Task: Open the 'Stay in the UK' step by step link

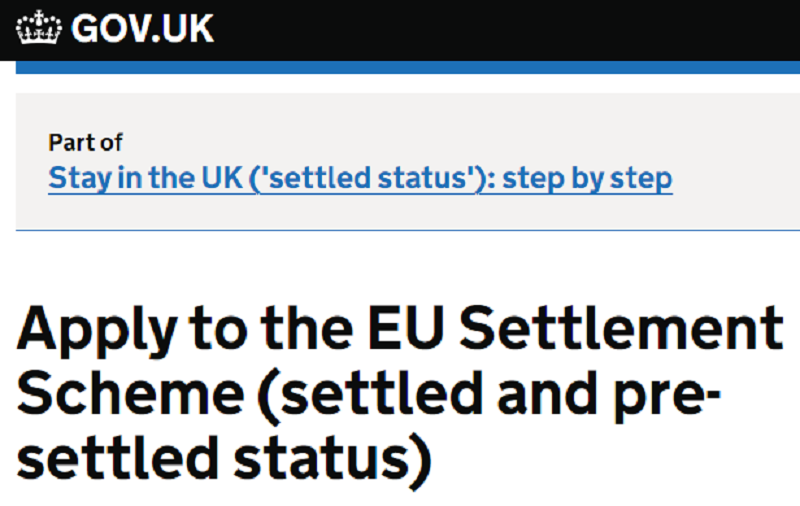Action: (x=360, y=178)
